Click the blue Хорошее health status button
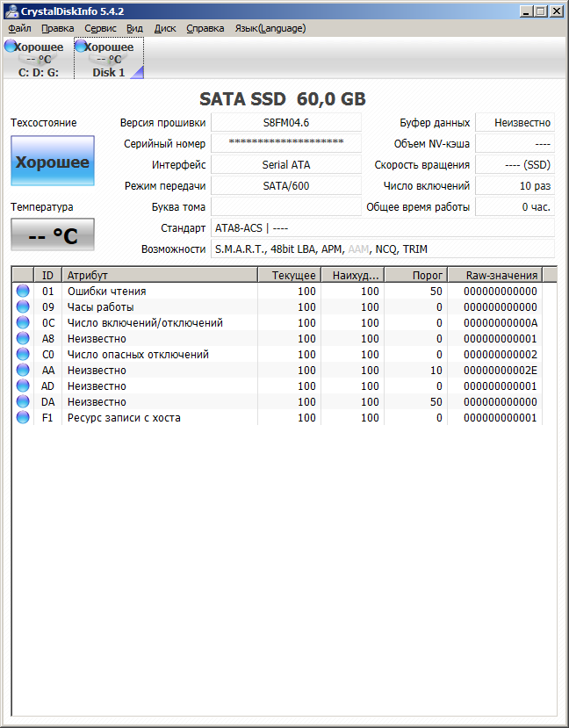Viewport: 569px width, 728px height. click(52, 162)
